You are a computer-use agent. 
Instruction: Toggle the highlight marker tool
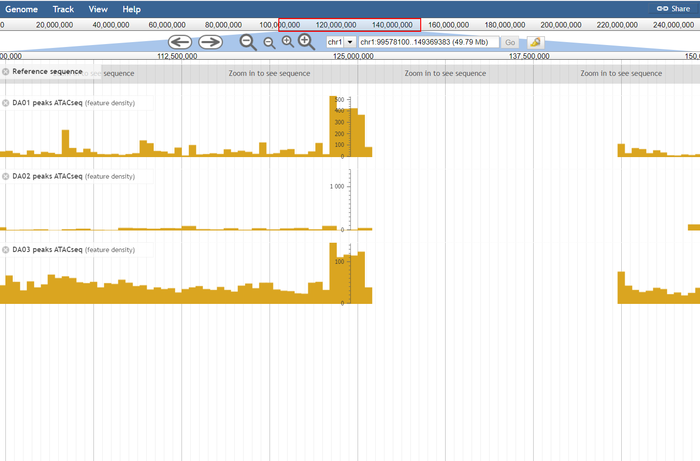pyautogui.click(x=536, y=42)
